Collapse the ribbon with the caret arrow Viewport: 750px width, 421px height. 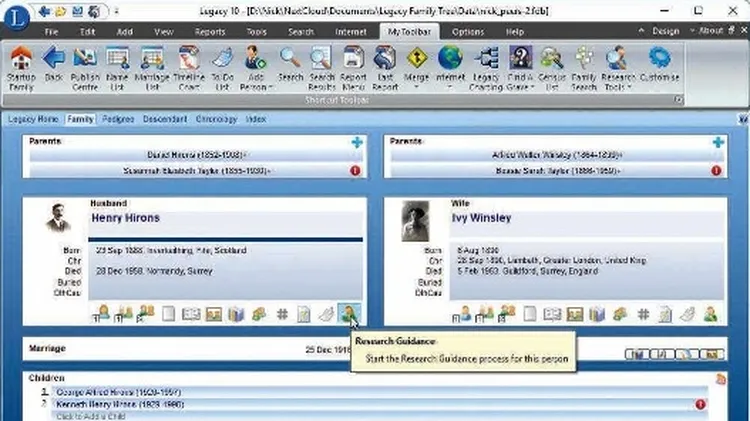pos(641,31)
